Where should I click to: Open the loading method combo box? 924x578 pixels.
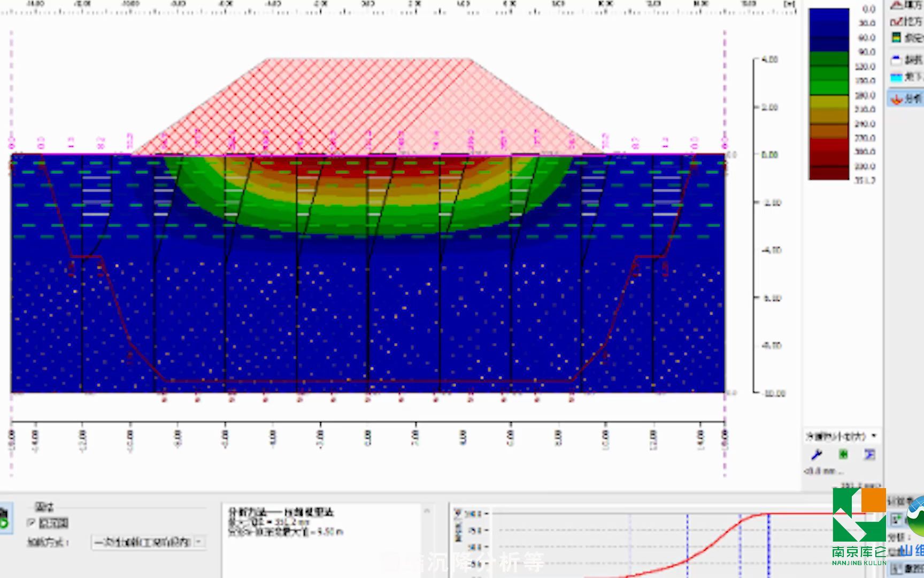148,542
